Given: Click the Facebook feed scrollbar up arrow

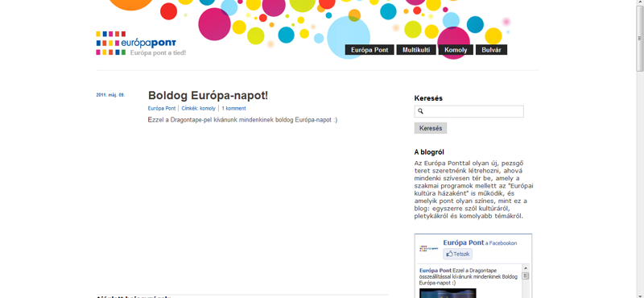Looking at the screenshot, I should [x=526, y=267].
